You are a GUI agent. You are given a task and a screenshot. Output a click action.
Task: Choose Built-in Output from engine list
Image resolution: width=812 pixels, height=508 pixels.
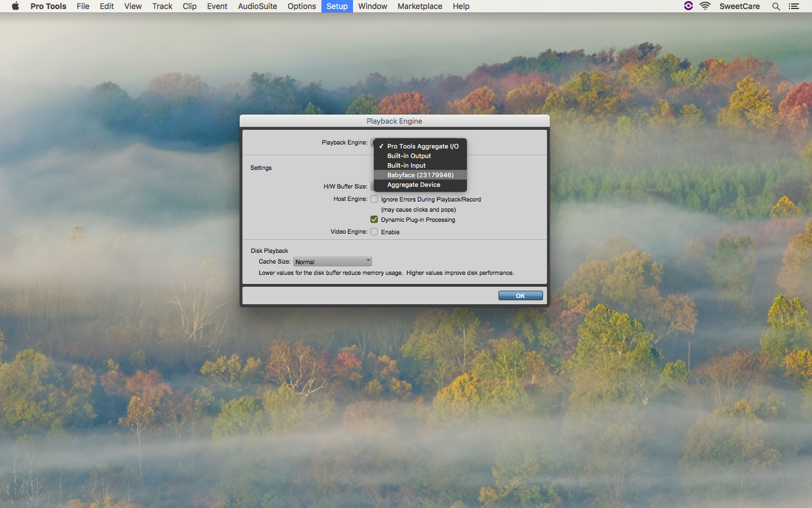tap(409, 156)
